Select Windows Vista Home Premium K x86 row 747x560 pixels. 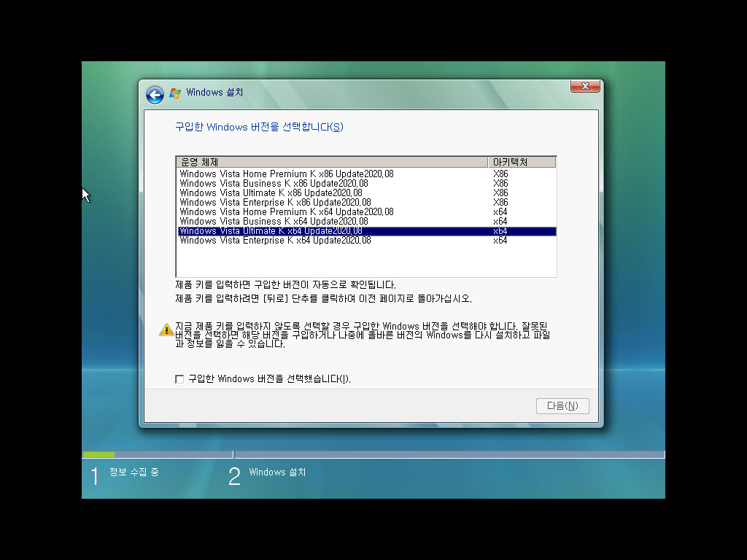366,174
